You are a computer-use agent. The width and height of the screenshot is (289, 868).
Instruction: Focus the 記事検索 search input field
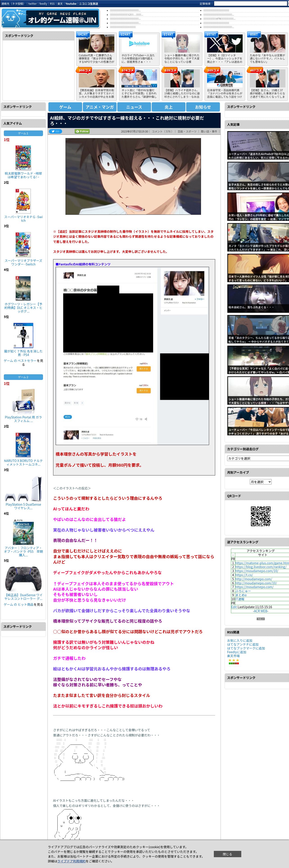coord(251,4)
